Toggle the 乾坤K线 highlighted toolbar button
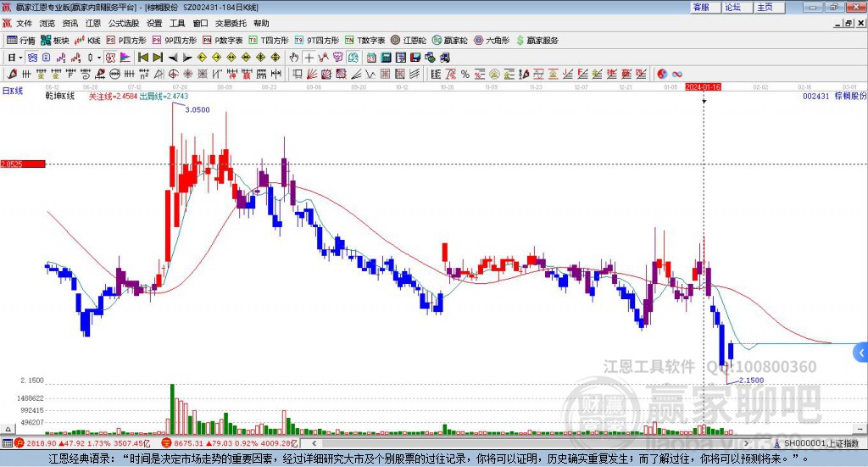 [109, 58]
